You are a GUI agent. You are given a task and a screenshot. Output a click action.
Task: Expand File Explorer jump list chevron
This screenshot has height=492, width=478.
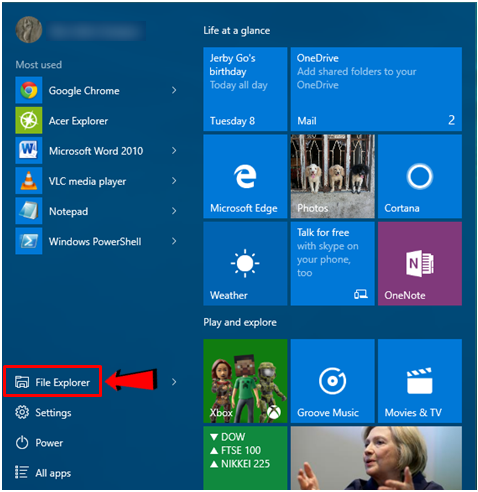point(174,382)
